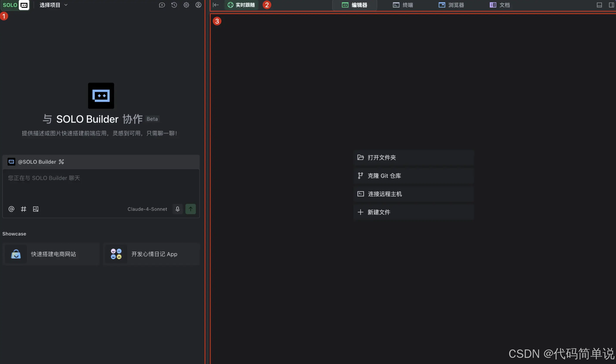
Task: Click the # context icon
Action: point(23,209)
